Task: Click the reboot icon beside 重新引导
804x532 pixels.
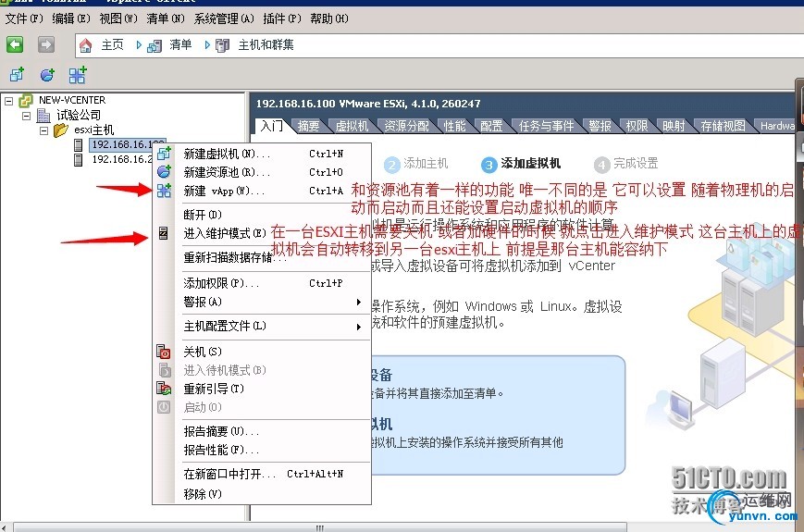Action: 164,389
